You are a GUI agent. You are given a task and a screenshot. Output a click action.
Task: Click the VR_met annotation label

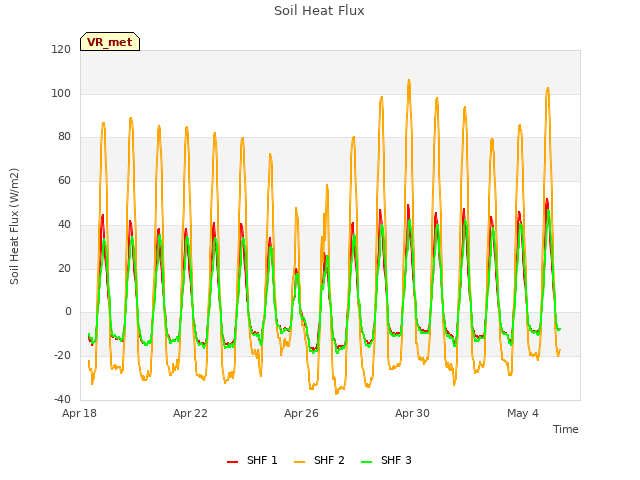click(x=110, y=42)
